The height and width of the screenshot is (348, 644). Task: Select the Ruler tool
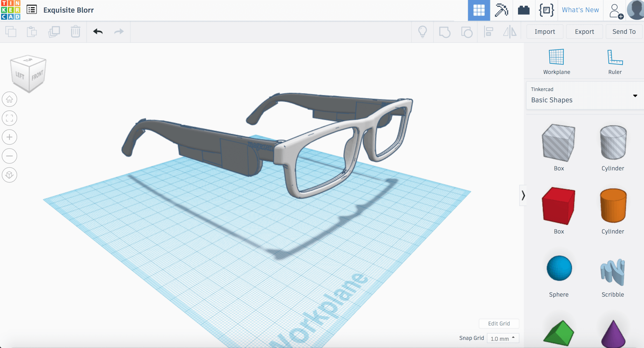click(615, 62)
